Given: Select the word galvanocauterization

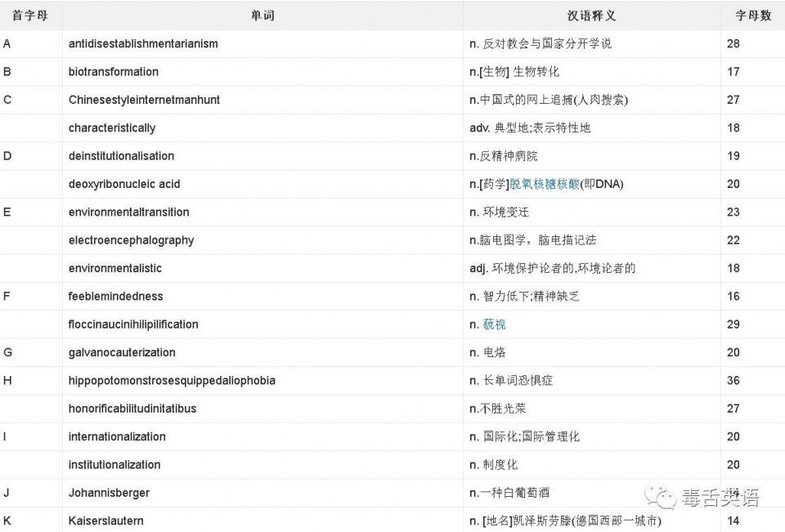Looking at the screenshot, I should pyautogui.click(x=122, y=352).
